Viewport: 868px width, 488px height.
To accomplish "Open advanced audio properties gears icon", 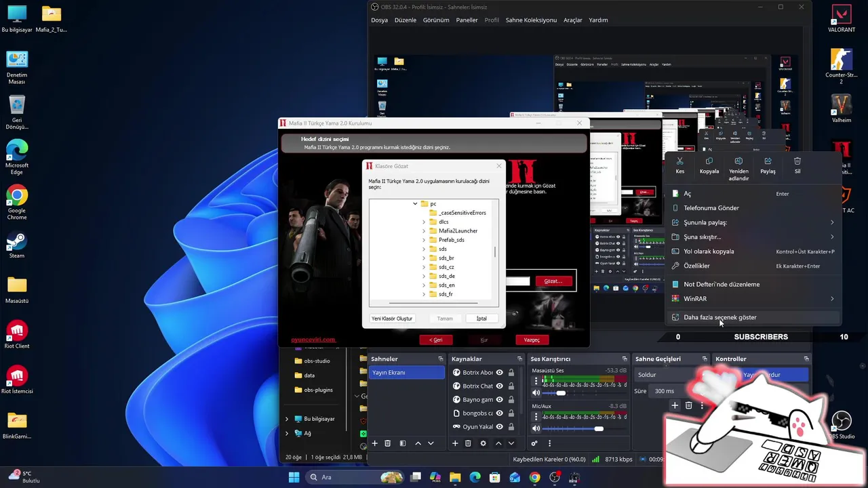I will [x=534, y=443].
